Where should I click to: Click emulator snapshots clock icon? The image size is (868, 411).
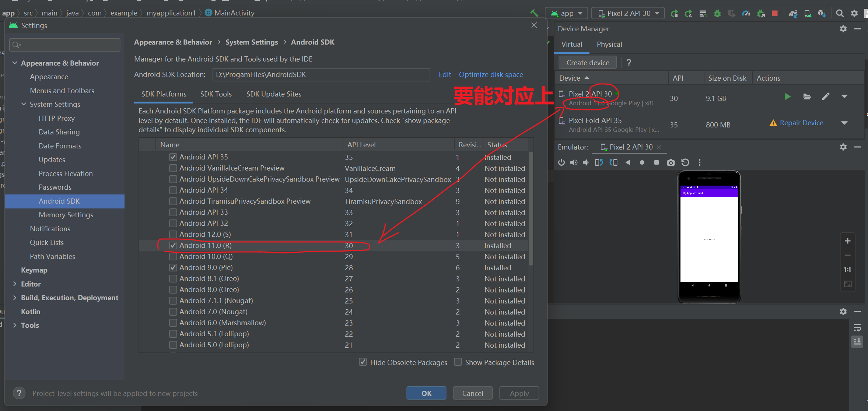[685, 162]
